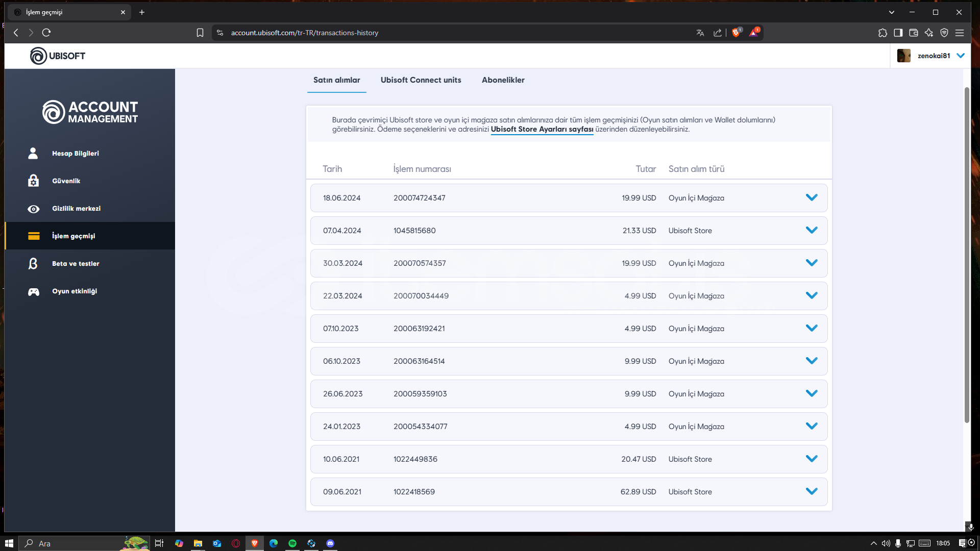Click the Tutar column header

click(x=646, y=169)
